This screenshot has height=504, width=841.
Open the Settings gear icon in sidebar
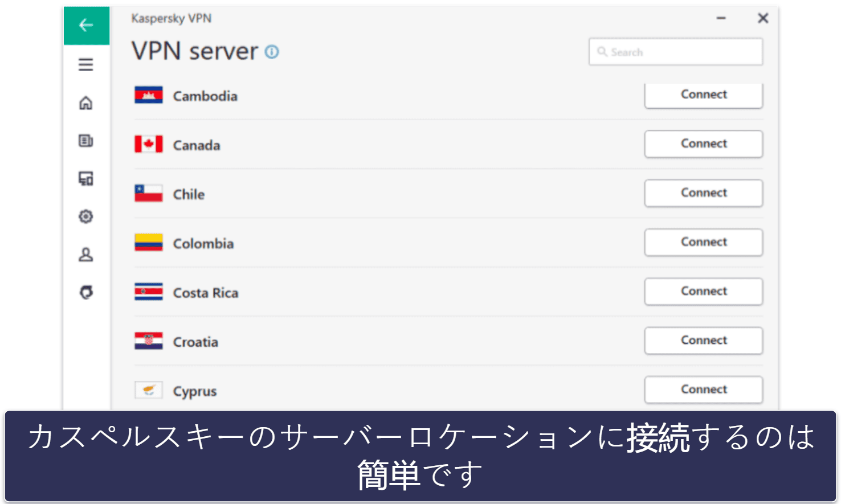coord(86,216)
